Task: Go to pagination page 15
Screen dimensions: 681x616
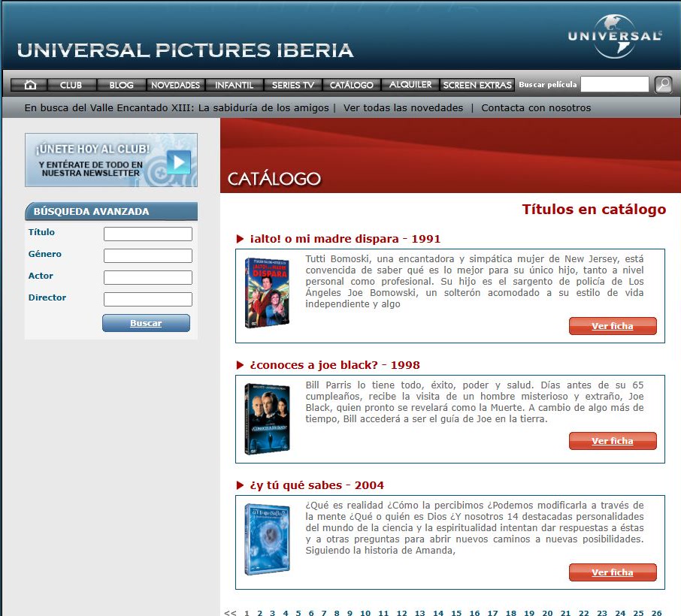Action: click(456, 613)
